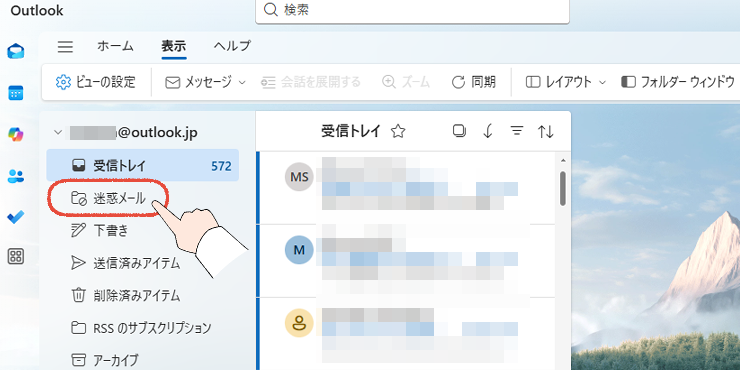The height and width of the screenshot is (370, 740).
Task: Click in the 検索 search box
Action: [x=412, y=10]
